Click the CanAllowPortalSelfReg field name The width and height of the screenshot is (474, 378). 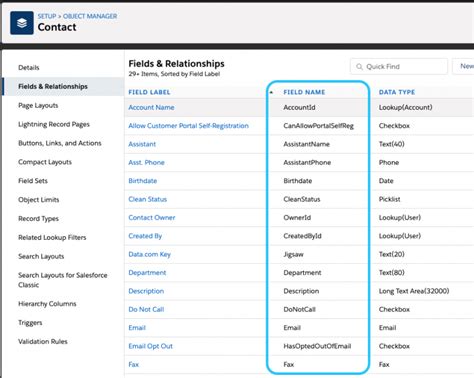click(319, 126)
